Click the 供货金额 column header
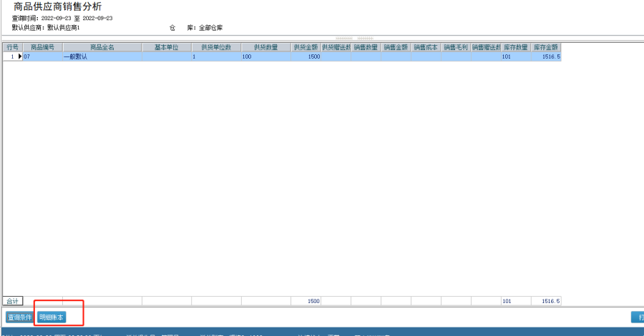The width and height of the screenshot is (644, 336). tap(306, 47)
